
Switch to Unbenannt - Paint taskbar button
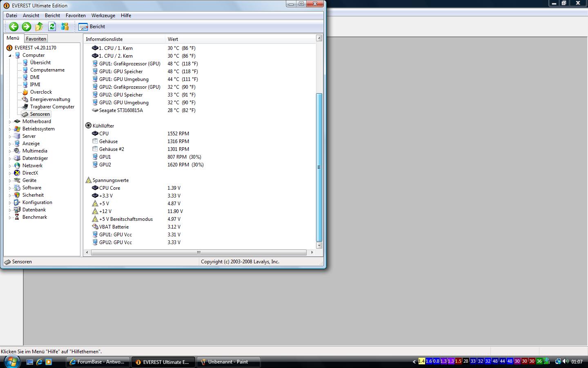229,362
